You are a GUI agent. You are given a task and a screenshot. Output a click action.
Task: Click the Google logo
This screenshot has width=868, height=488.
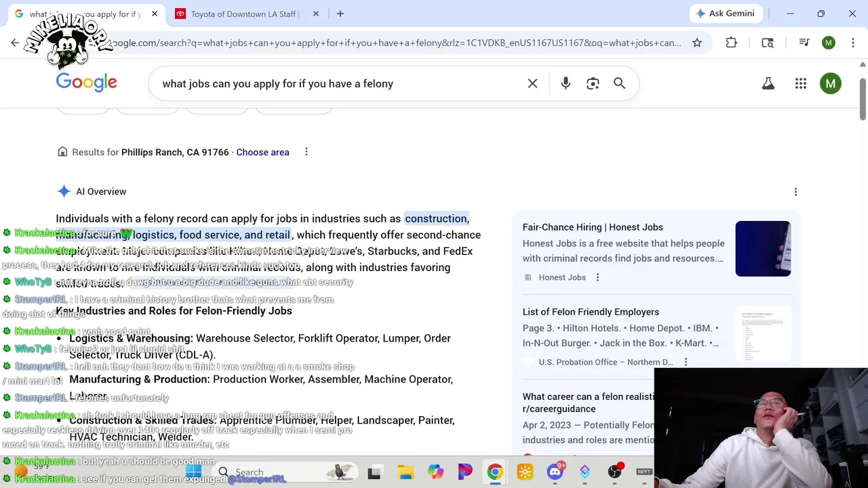(86, 83)
